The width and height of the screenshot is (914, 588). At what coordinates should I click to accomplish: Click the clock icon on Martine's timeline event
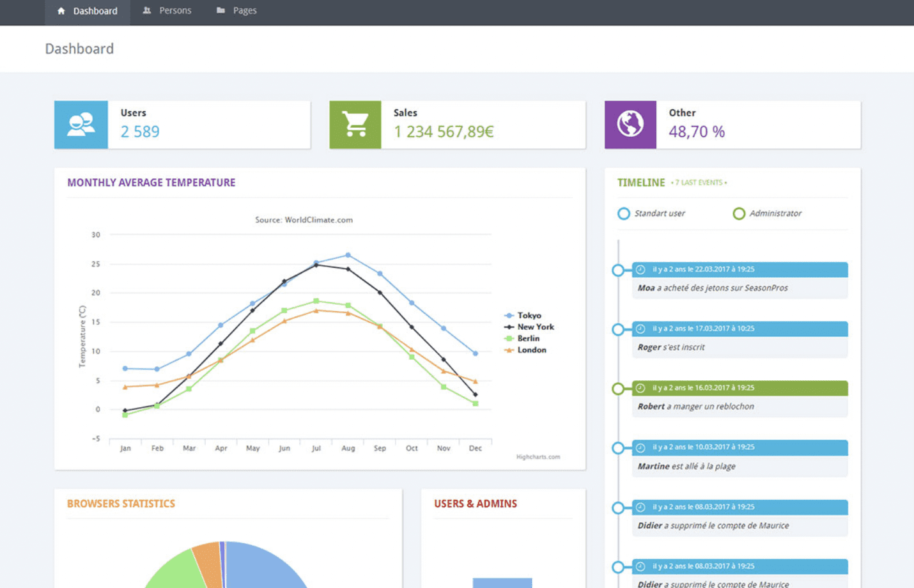click(x=641, y=447)
